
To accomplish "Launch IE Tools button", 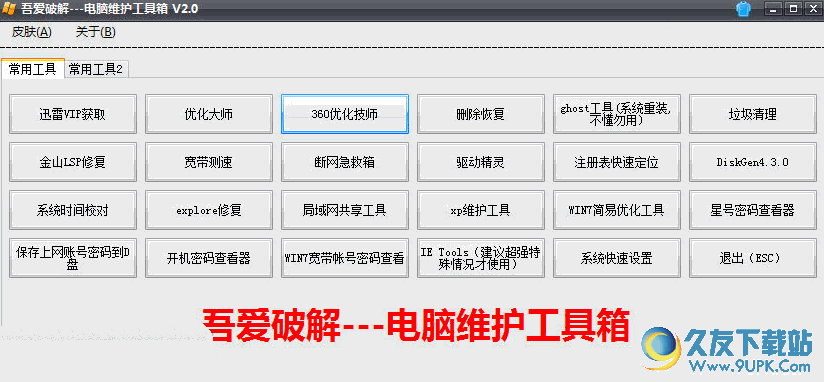I will [481, 258].
